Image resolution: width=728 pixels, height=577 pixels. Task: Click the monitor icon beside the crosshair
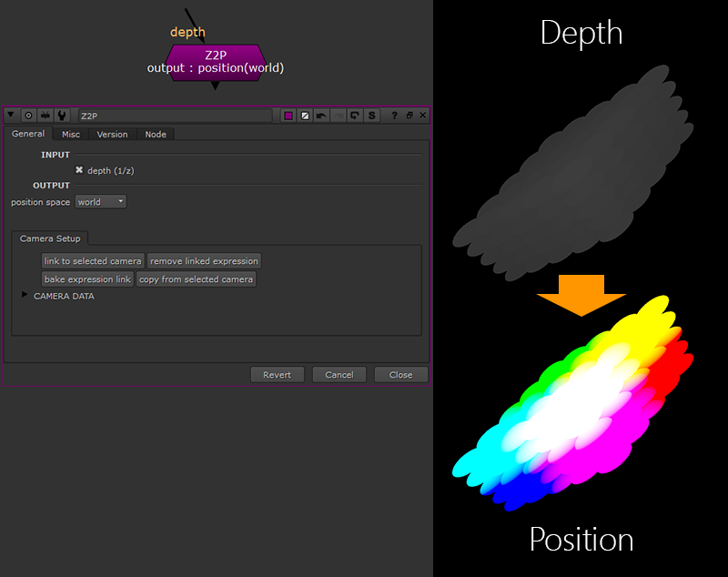pos(45,115)
